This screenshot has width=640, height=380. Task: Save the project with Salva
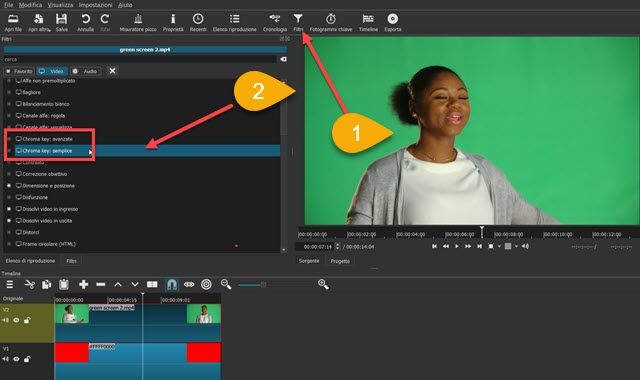pos(62,22)
